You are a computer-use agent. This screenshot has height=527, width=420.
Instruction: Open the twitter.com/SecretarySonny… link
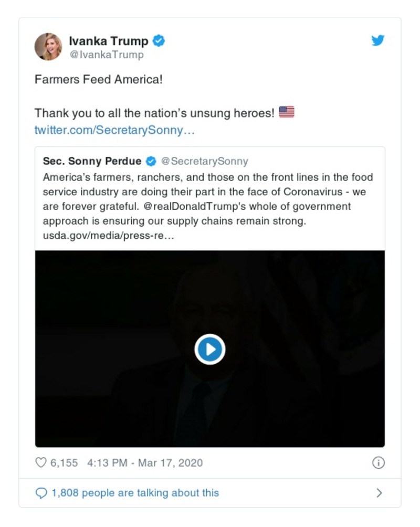click(114, 130)
